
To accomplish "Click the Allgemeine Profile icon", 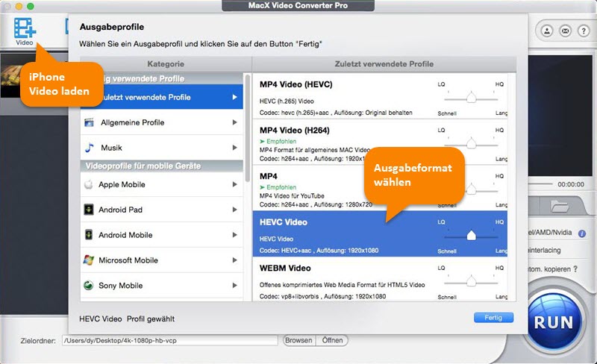I will [x=89, y=122].
